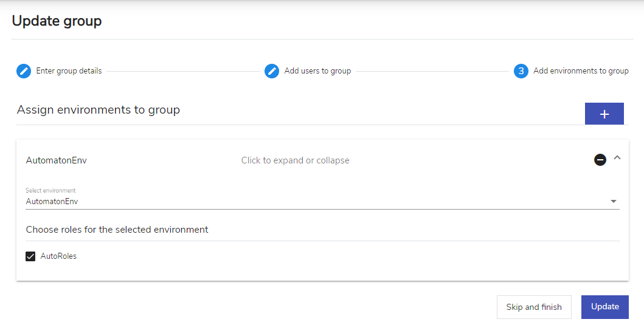The height and width of the screenshot is (336, 644).
Task: Click the Choose roles for selected environment heading
Action: (117, 230)
